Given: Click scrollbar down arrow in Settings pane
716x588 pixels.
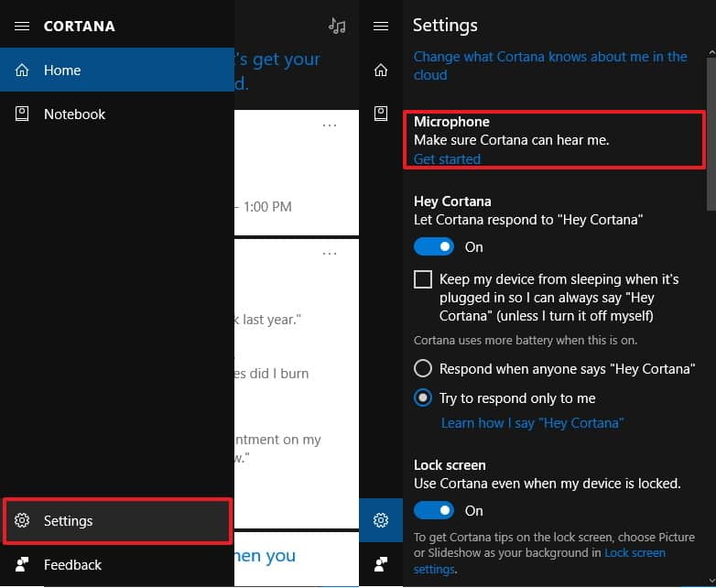Looking at the screenshot, I should (x=711, y=582).
